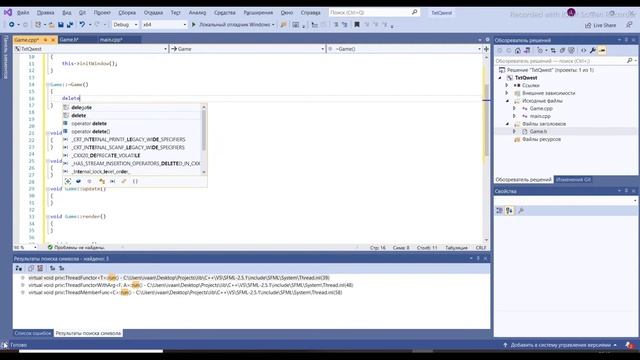
Task: Click the feedback icon next to Live Share
Action: click(629, 25)
